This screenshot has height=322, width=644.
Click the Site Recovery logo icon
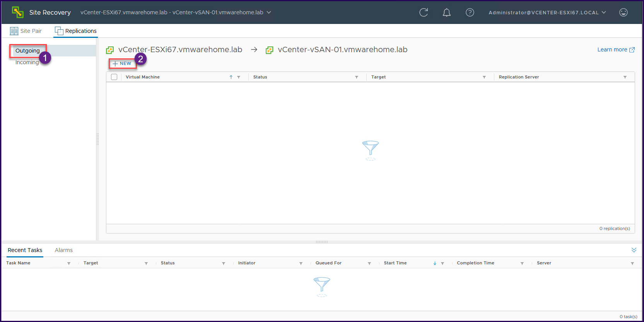tap(18, 12)
